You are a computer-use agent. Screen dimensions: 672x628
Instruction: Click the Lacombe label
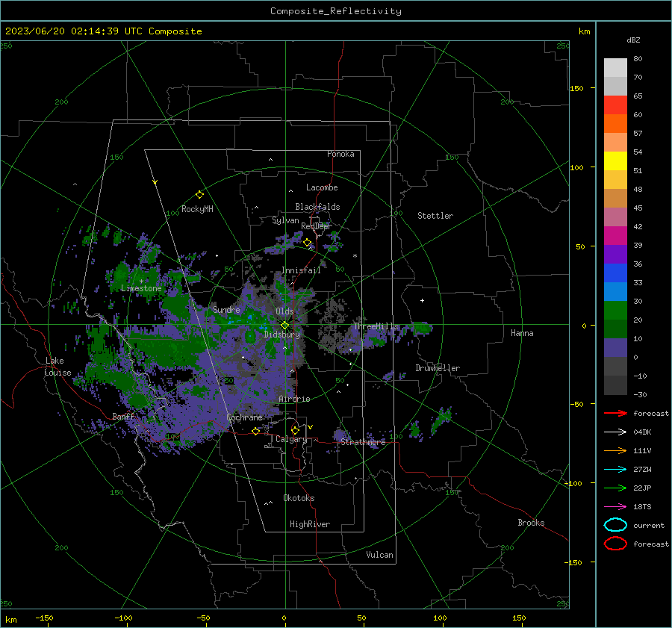point(322,187)
